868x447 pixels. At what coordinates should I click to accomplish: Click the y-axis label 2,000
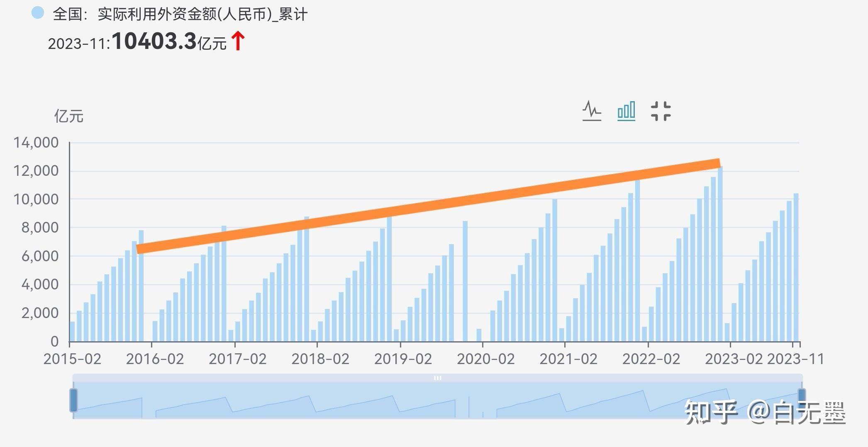[40, 313]
